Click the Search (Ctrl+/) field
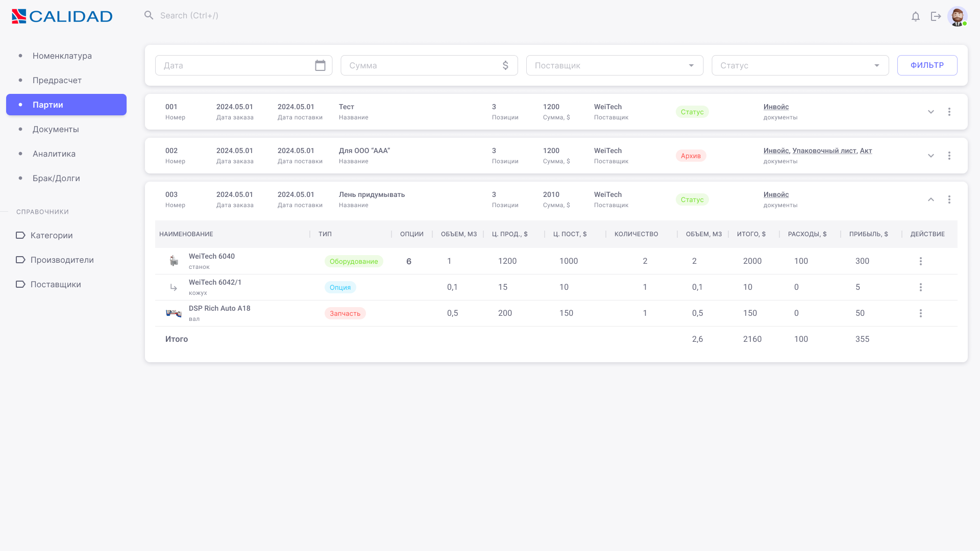The image size is (980, 551). 189,15
